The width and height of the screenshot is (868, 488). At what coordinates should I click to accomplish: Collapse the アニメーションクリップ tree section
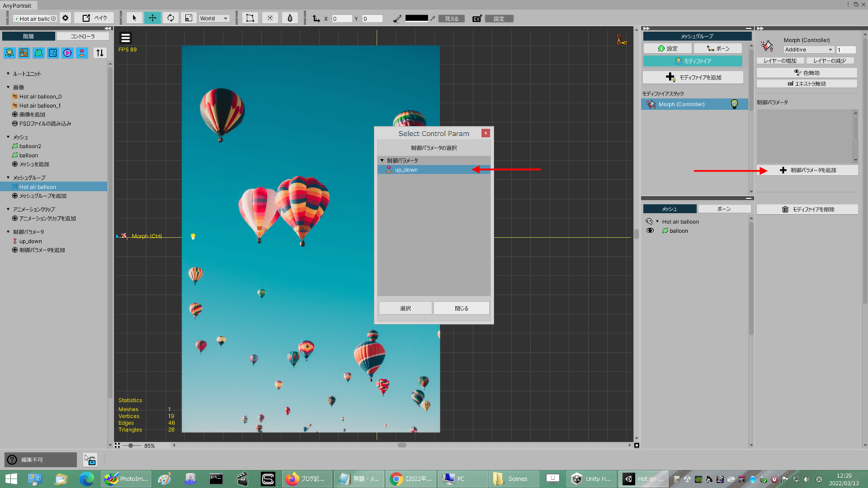(9, 210)
